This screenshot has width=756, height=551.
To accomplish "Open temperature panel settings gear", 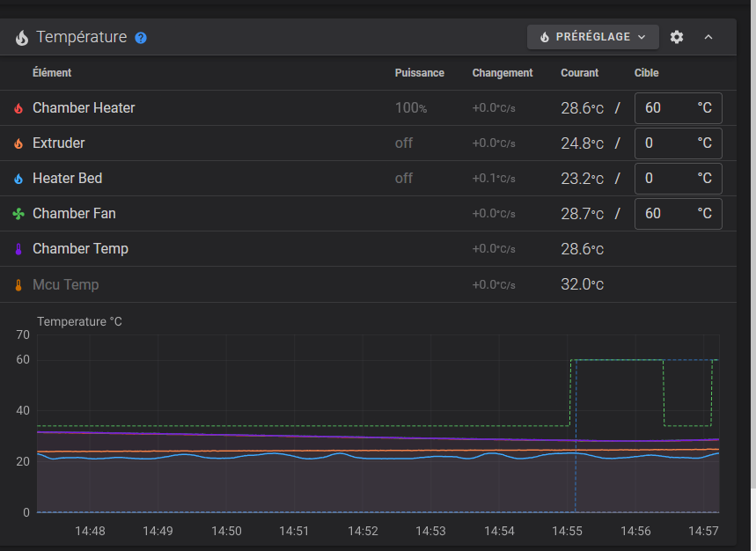I will [677, 37].
